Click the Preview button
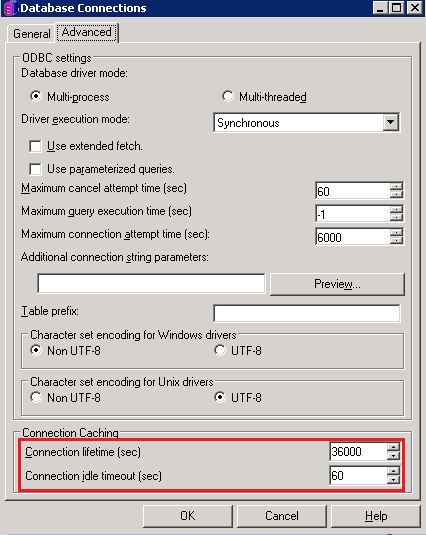Viewport: 426px width, 535px height. [337, 284]
